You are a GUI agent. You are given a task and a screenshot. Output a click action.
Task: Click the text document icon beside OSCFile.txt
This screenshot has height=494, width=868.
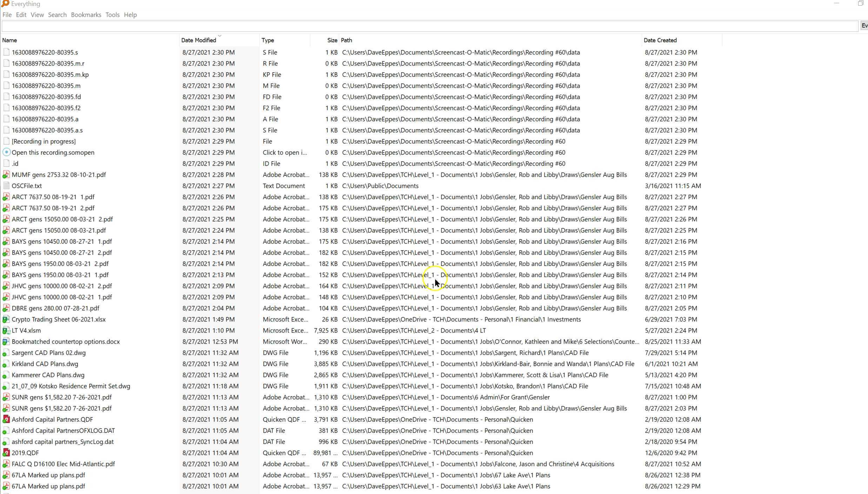point(6,186)
